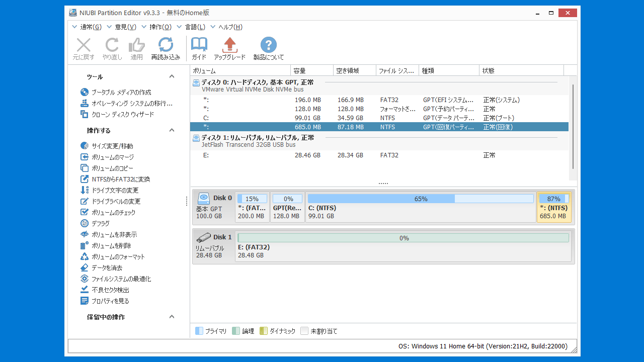Click the ダイナミック legend swatch
644x362 pixels.
click(264, 331)
